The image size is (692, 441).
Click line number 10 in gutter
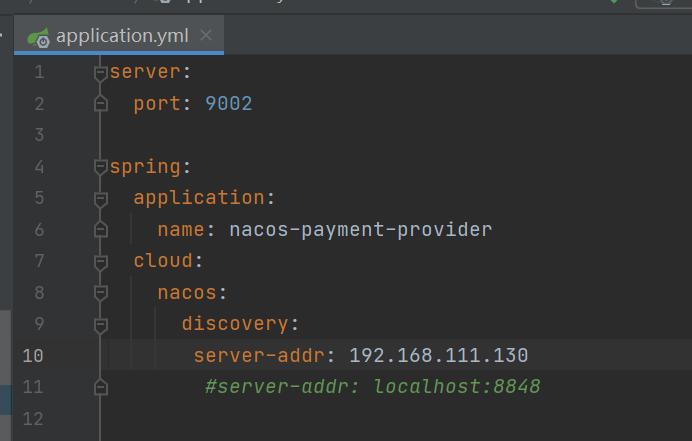[33, 356]
